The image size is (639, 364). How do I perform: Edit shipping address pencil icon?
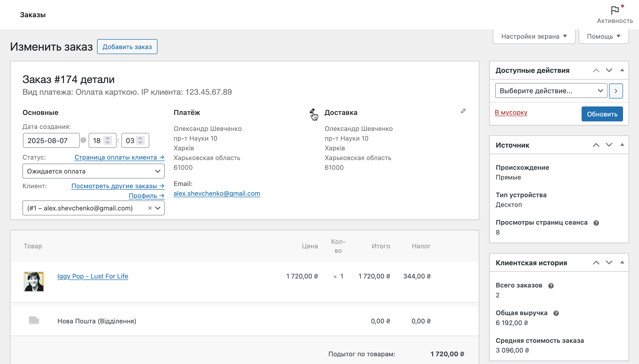tap(463, 111)
